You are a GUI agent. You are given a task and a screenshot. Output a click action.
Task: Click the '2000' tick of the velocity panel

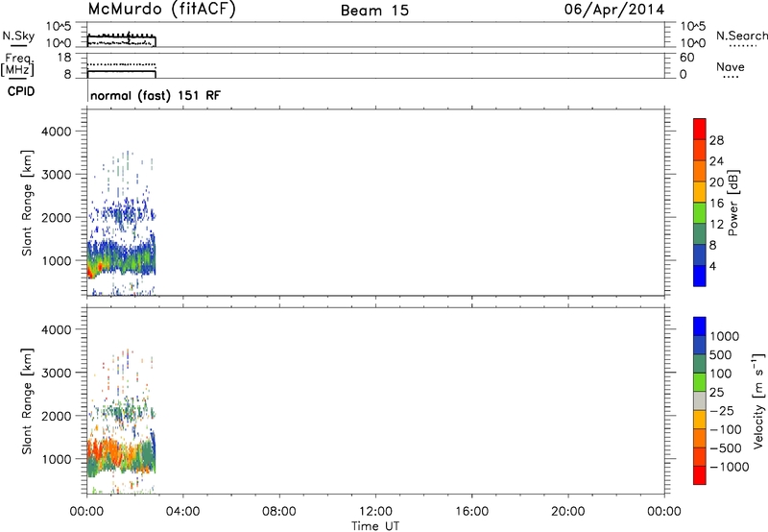57,416
